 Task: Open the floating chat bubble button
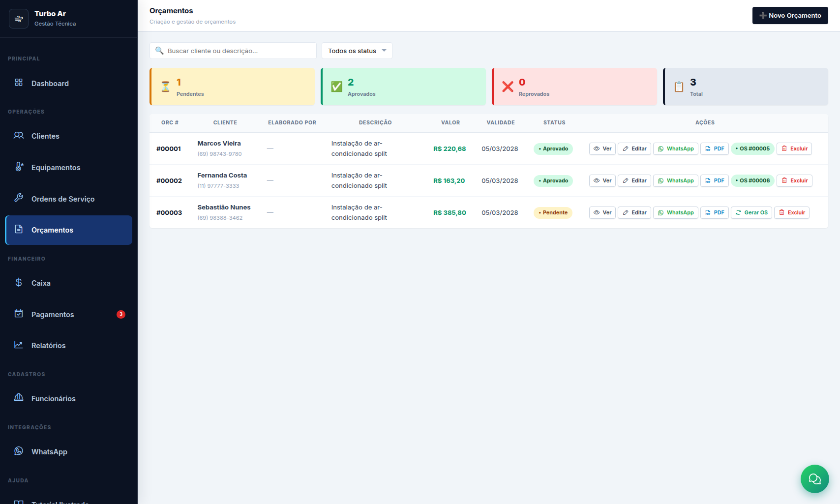click(x=815, y=479)
